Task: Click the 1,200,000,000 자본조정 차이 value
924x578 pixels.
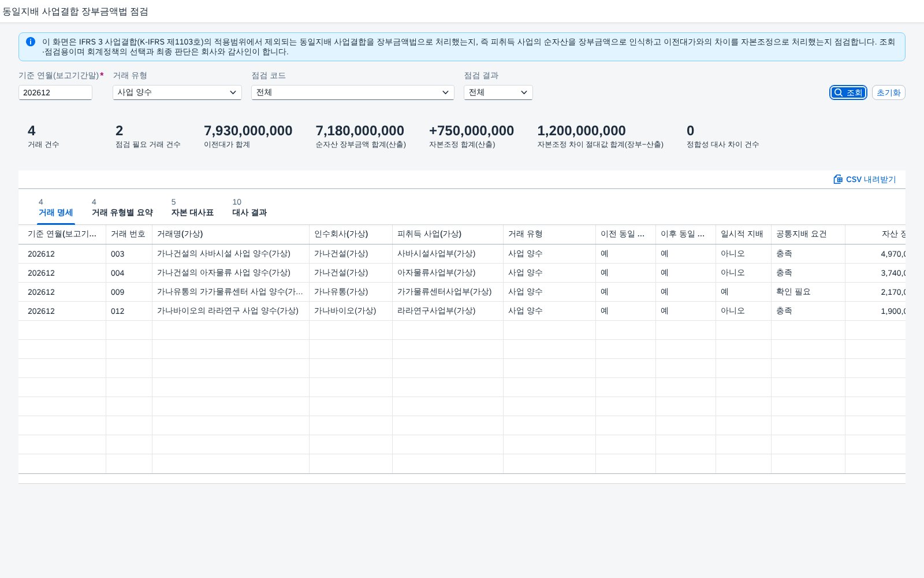Action: [x=582, y=131]
